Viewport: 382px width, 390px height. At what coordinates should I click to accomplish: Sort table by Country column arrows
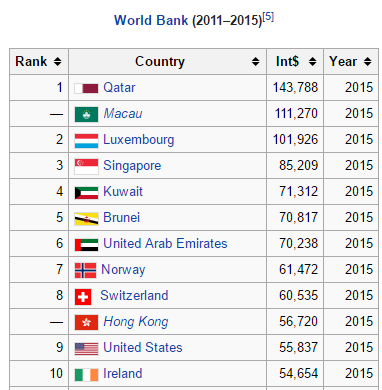tap(255, 62)
